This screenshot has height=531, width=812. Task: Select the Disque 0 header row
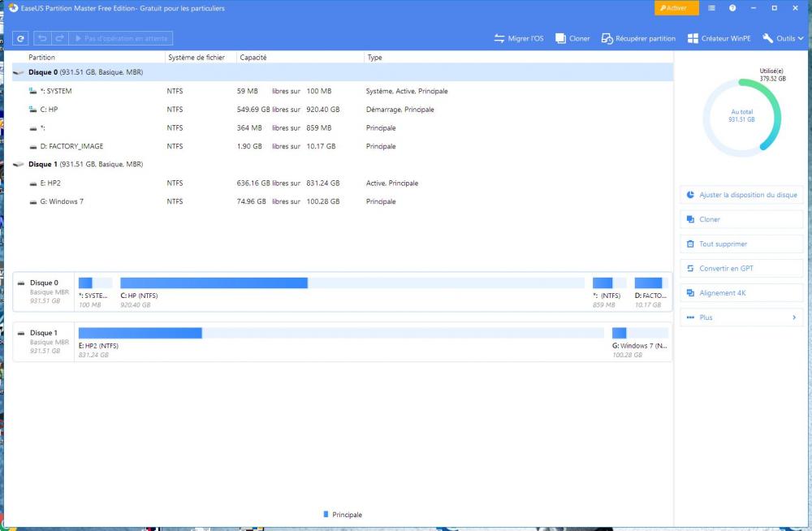click(x=343, y=72)
